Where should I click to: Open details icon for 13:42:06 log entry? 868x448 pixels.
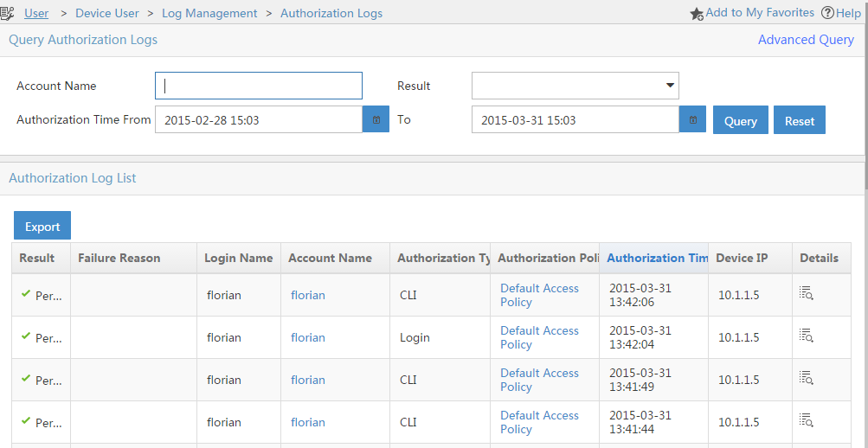point(806,294)
